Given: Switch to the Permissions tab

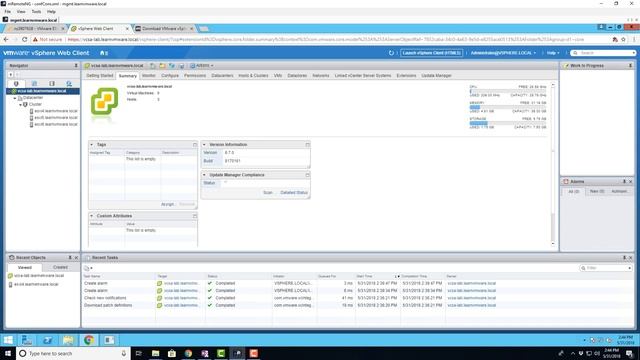Looking at the screenshot, I should click(x=195, y=76).
